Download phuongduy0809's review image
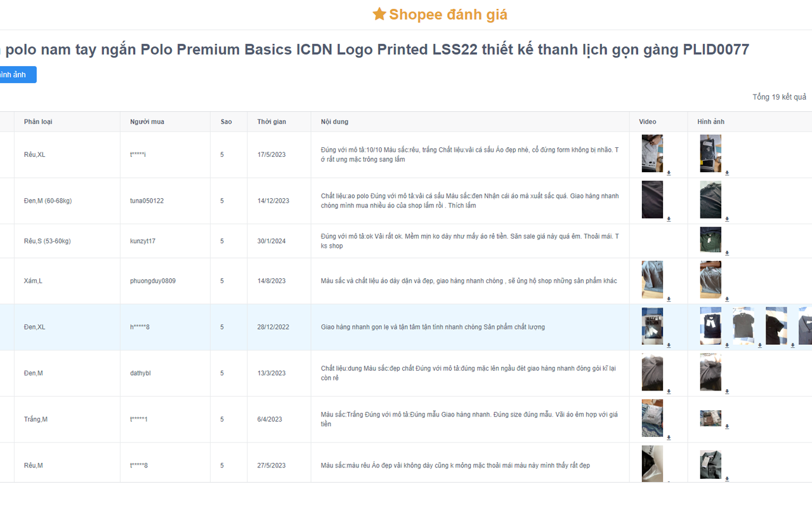This screenshot has width=812, height=508. [727, 299]
